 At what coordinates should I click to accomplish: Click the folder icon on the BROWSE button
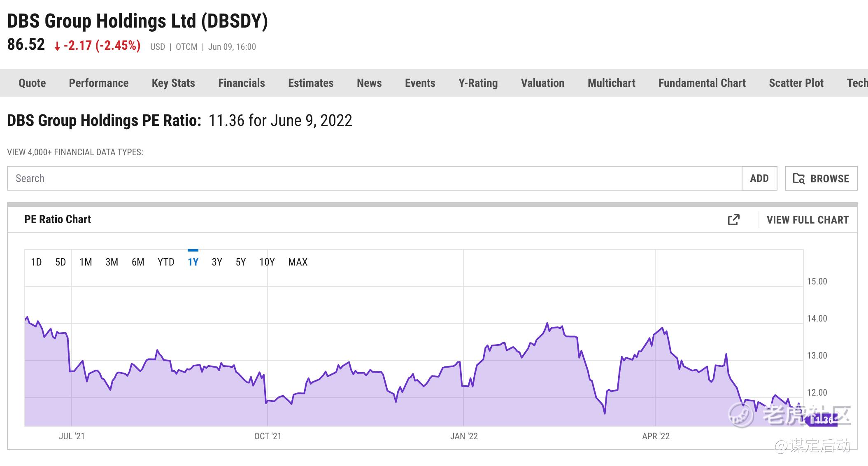coord(799,179)
